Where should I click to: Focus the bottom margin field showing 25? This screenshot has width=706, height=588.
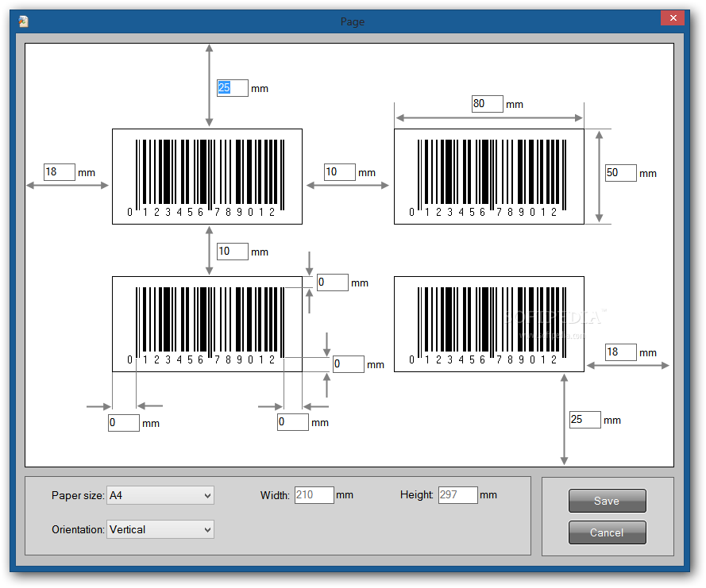click(584, 419)
